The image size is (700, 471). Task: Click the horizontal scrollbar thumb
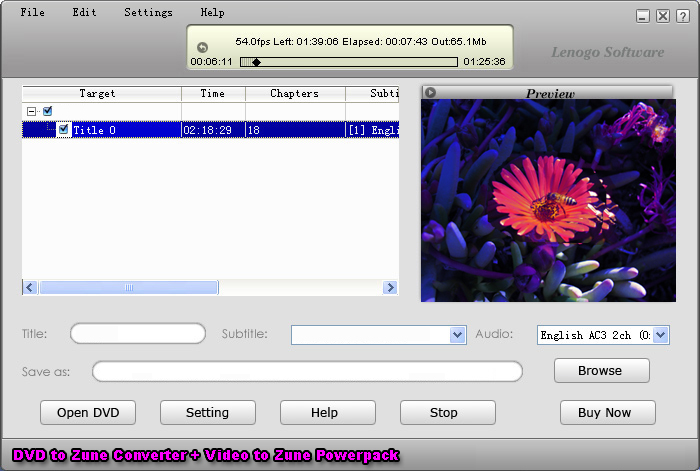click(x=129, y=288)
